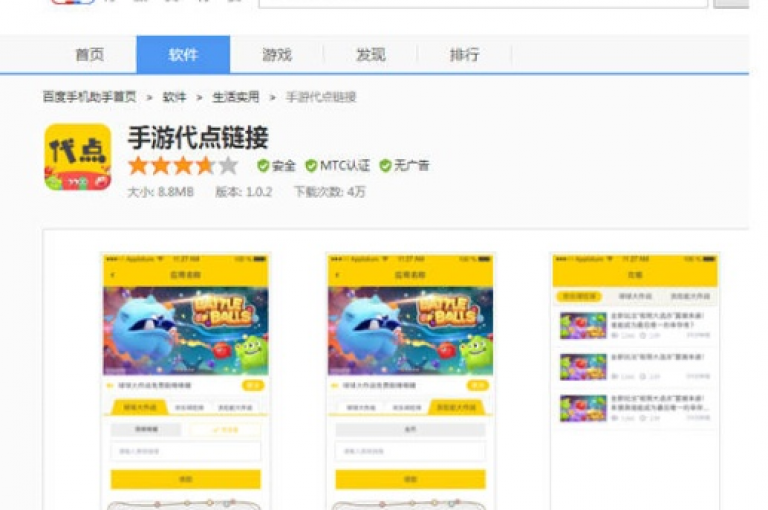Click the app title 手游代点链接

(x=198, y=138)
